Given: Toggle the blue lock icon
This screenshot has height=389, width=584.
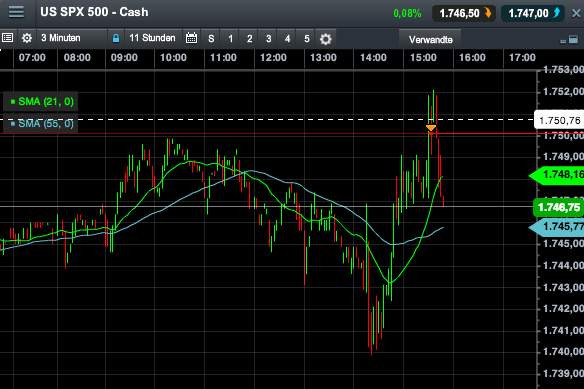Looking at the screenshot, I should pyautogui.click(x=116, y=38).
